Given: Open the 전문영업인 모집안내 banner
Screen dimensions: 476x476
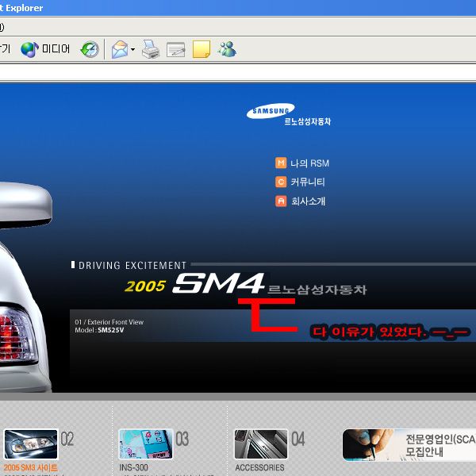Looking at the screenshot, I should pos(409,445).
